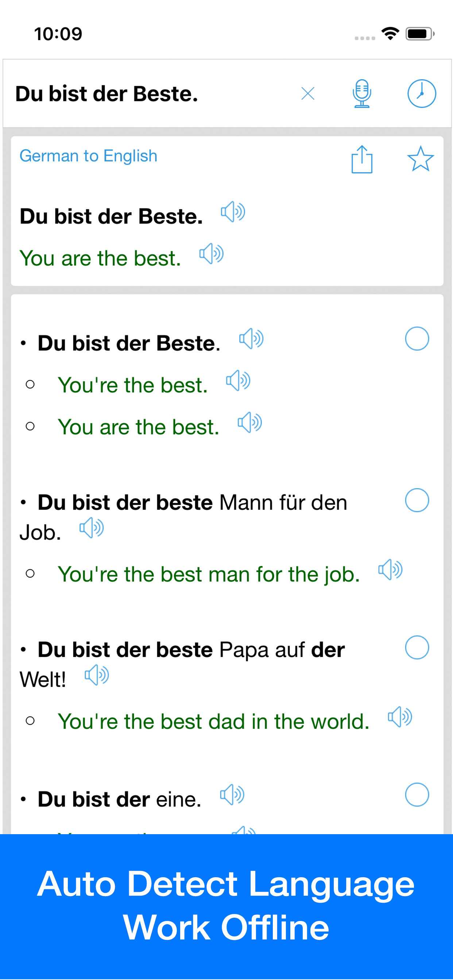Image resolution: width=453 pixels, height=980 pixels.
Task: Focus the search field containing 'Du bist der Beste.'
Action: click(148, 94)
